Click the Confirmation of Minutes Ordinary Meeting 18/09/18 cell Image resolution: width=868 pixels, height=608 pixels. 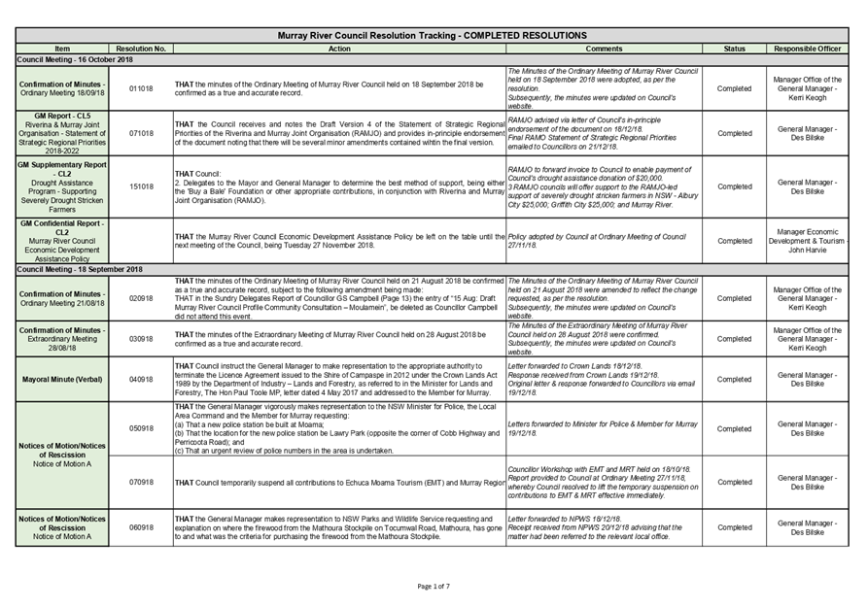tap(62, 87)
